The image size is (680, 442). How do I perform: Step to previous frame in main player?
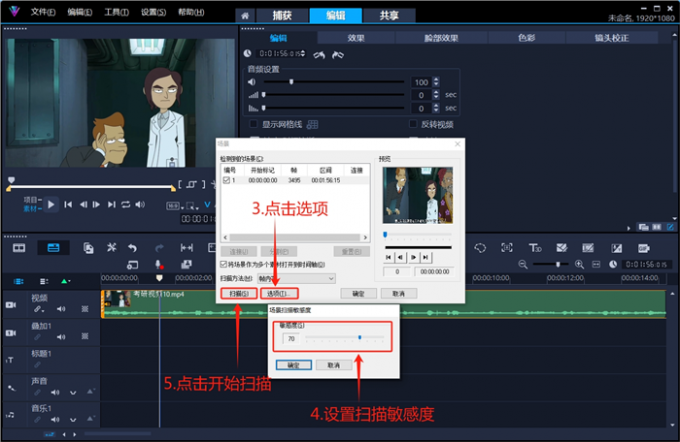(x=83, y=204)
